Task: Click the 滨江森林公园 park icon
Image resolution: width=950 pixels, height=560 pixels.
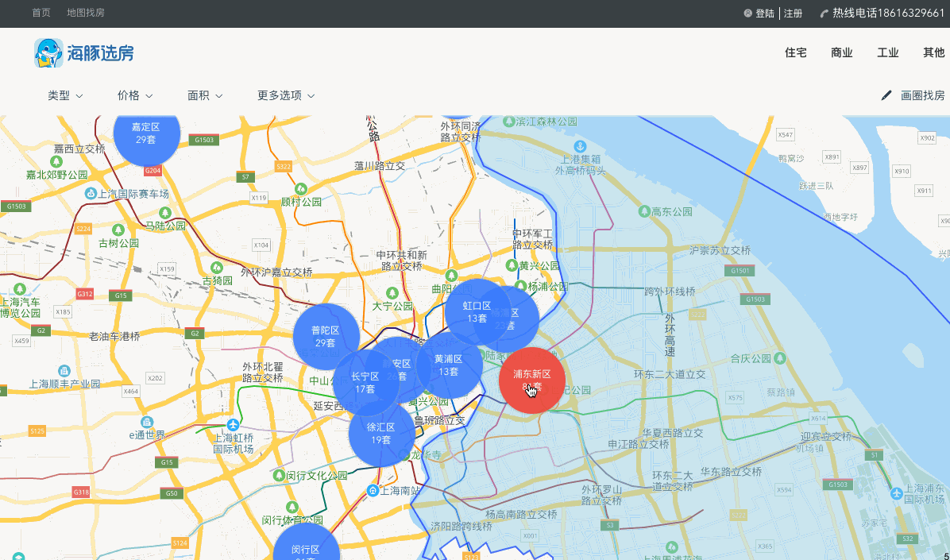Action: pyautogui.click(x=509, y=122)
